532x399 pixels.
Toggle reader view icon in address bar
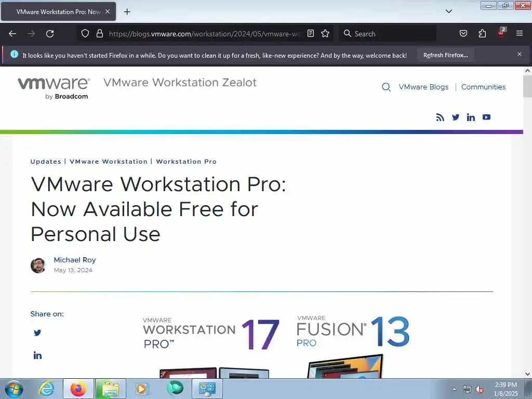pos(311,33)
